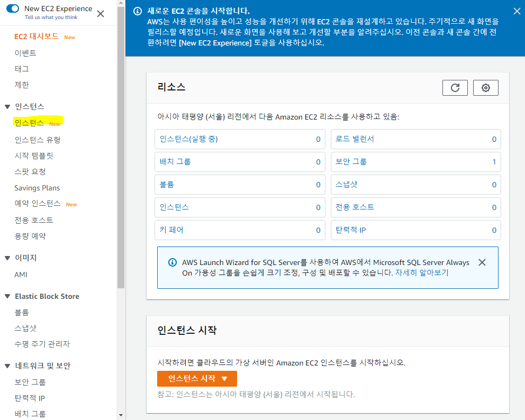Click sidebar scrollbar down arrow
The height and width of the screenshot is (420, 525).
(x=121, y=415)
